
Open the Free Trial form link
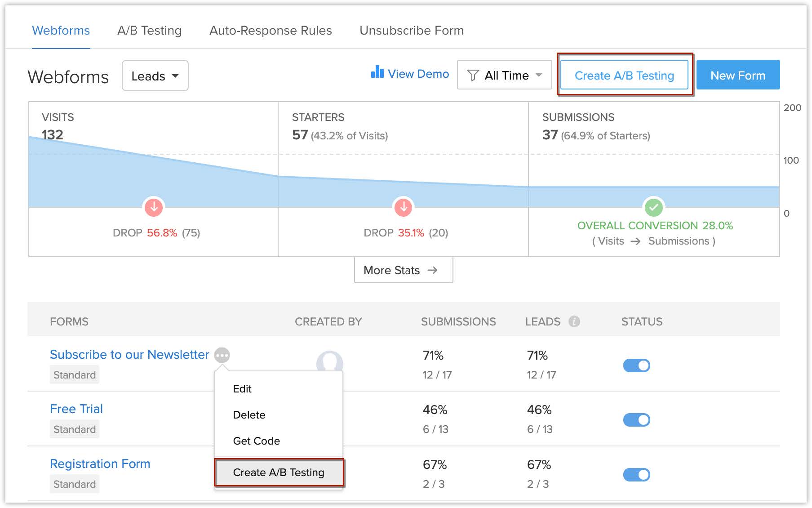[x=76, y=409]
